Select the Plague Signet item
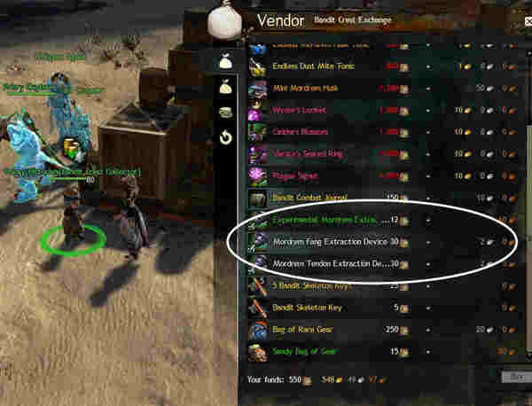Image resolution: width=532 pixels, height=406 pixels. click(x=383, y=176)
